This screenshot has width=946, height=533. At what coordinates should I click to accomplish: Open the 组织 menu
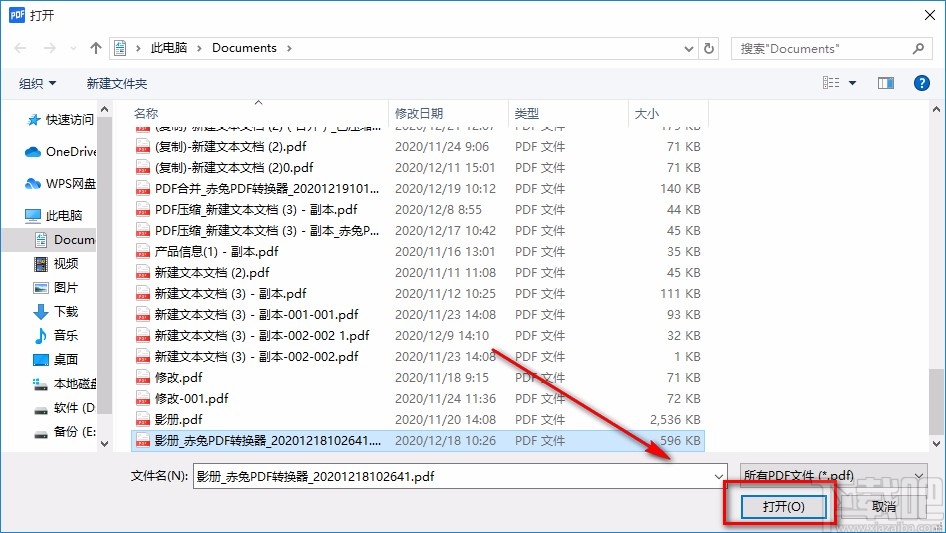[x=37, y=83]
